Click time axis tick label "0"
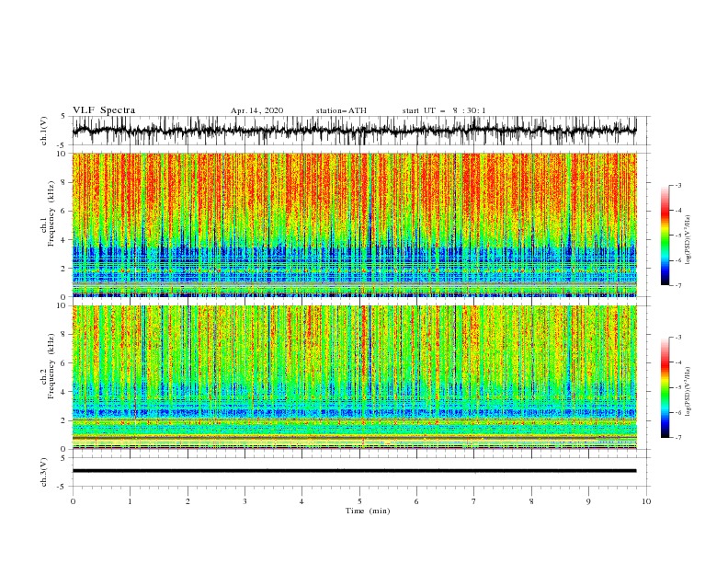728x563 pixels. pos(73,501)
